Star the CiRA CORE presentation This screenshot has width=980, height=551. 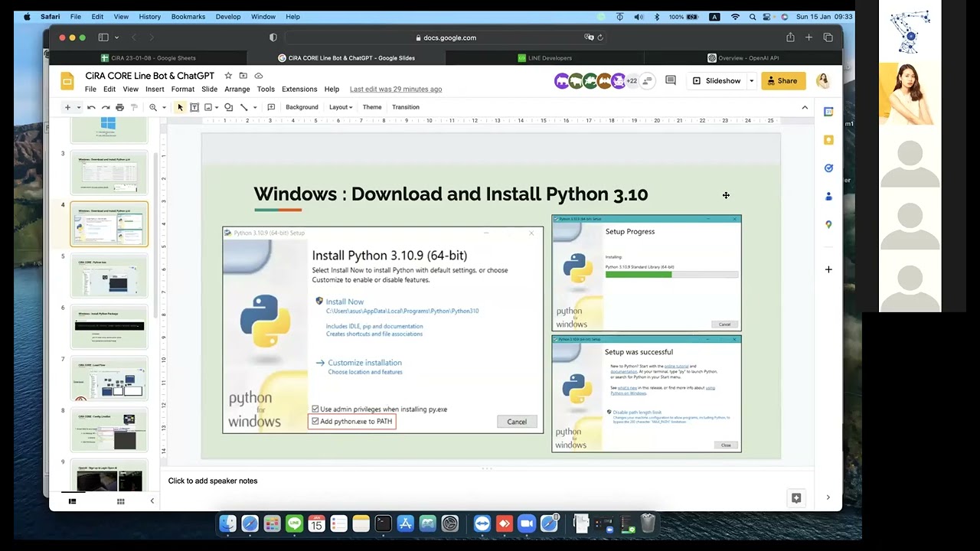(x=228, y=76)
